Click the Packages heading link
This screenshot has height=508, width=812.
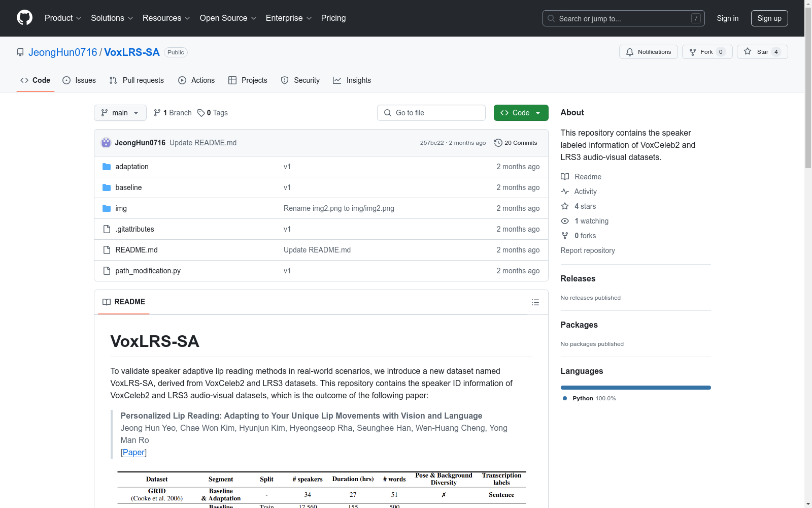[x=579, y=325]
